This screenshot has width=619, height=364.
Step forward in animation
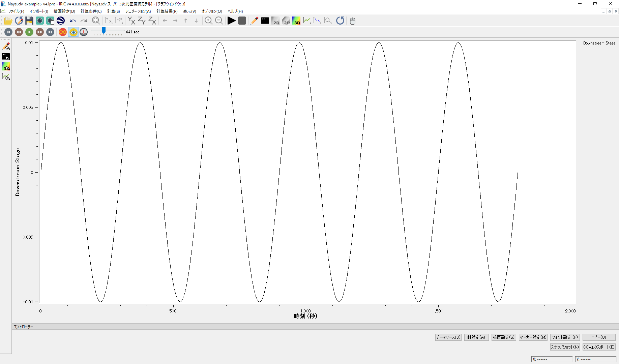40,32
